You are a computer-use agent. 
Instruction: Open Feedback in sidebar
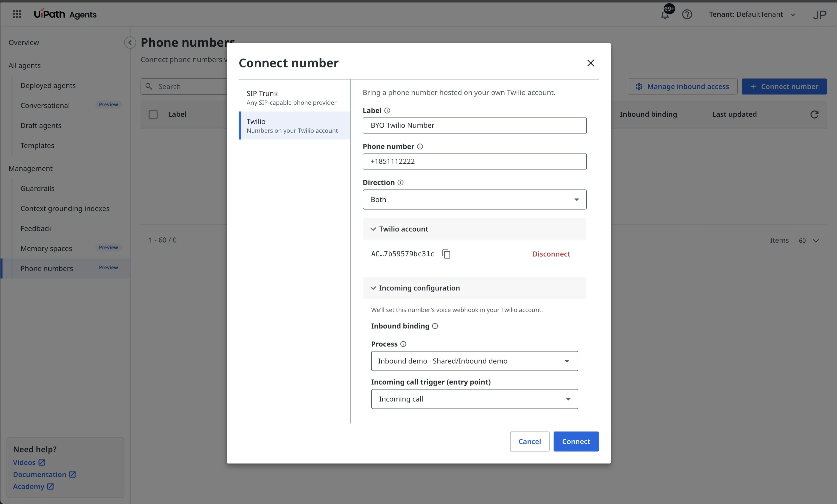36,229
